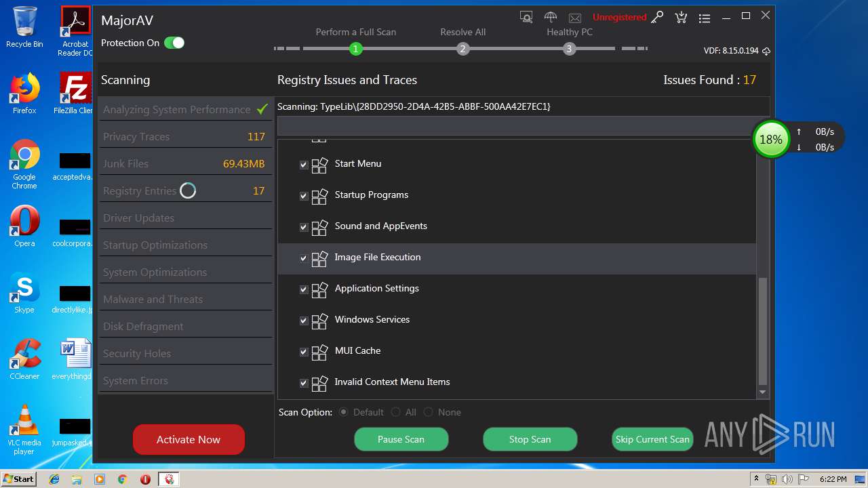
Task: Open the shopping cart purchase icon
Action: coord(681,17)
